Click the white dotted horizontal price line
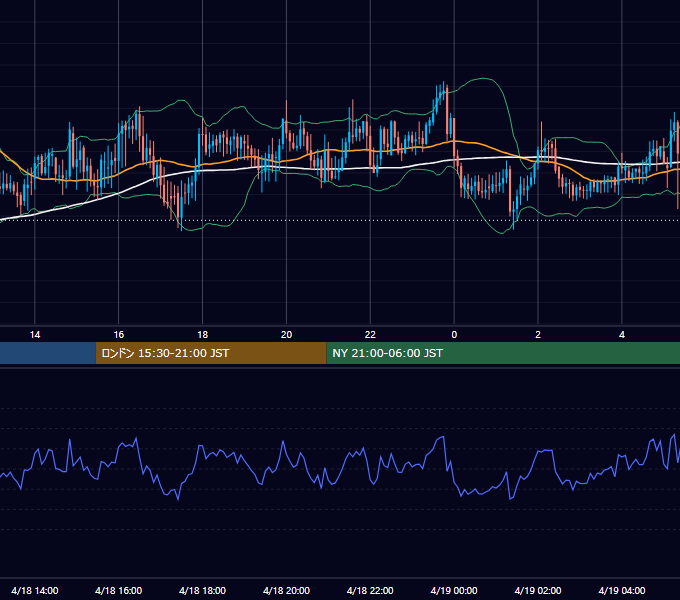 340,220
